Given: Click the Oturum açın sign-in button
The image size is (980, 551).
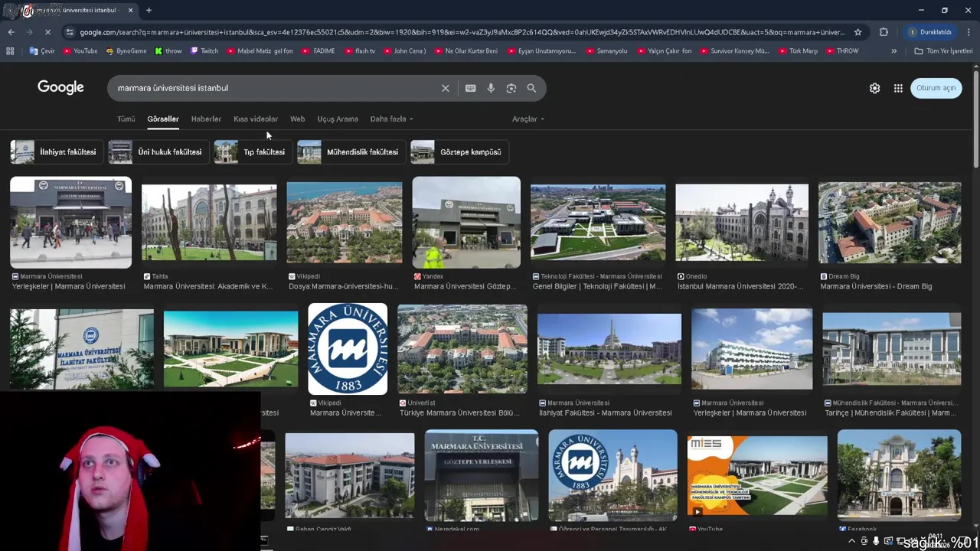Looking at the screenshot, I should tap(936, 88).
